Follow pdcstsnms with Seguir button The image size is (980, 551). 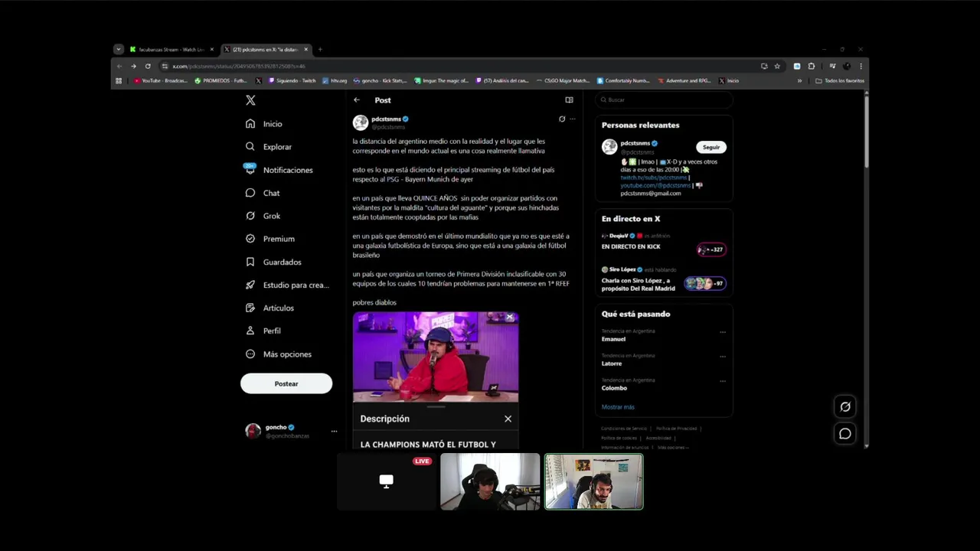(x=711, y=147)
